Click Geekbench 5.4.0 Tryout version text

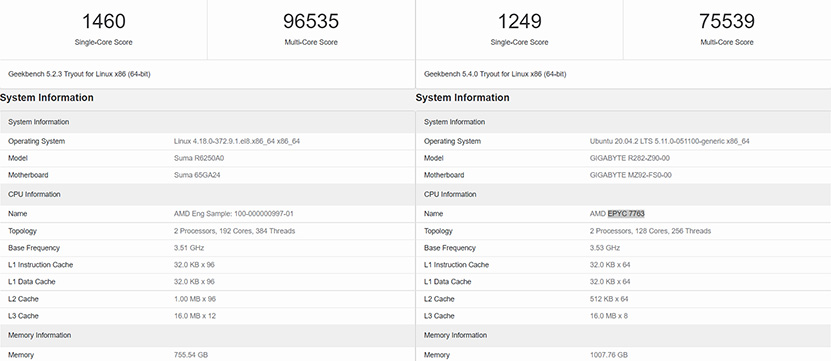point(495,74)
